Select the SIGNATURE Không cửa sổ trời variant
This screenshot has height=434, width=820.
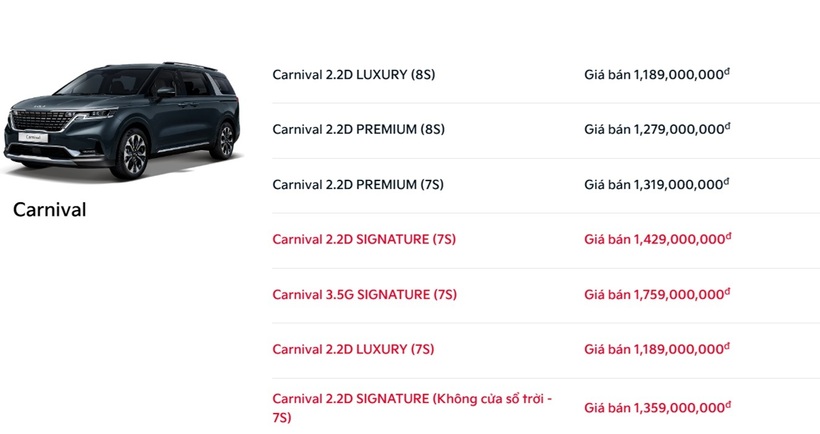[x=412, y=408]
